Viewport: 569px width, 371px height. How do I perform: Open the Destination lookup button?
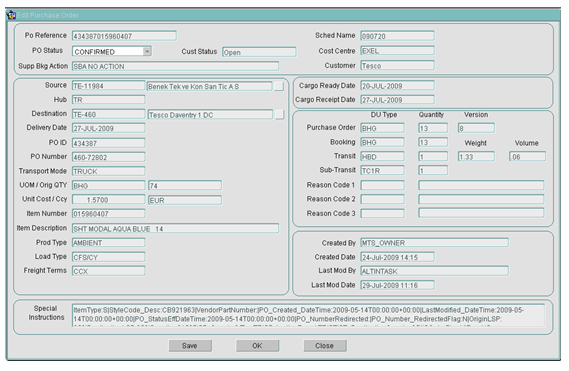pyautogui.click(x=280, y=115)
